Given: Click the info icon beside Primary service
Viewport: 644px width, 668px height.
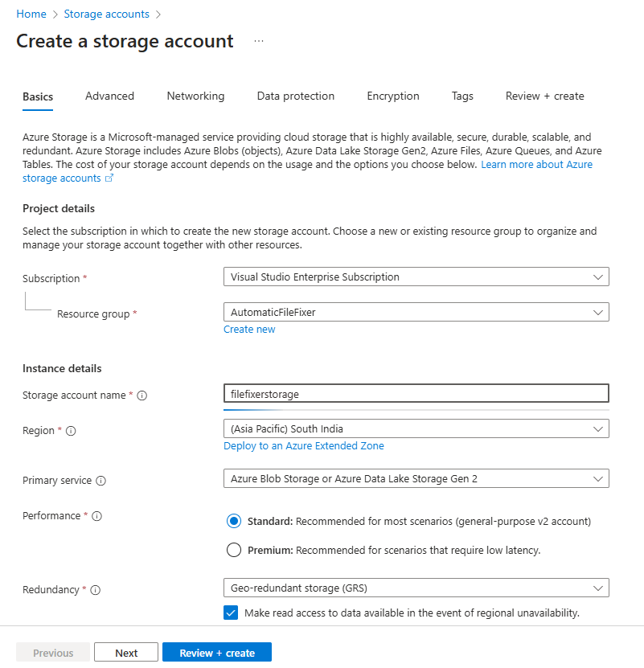Looking at the screenshot, I should (x=100, y=481).
